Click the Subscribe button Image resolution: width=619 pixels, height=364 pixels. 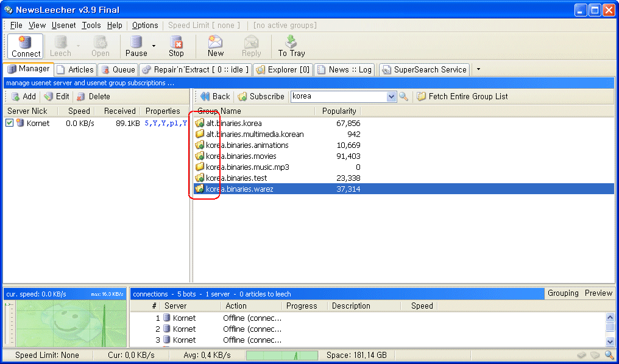click(261, 96)
